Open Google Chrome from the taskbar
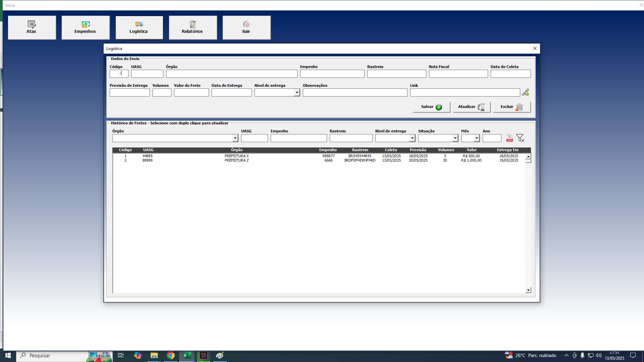 point(171,355)
